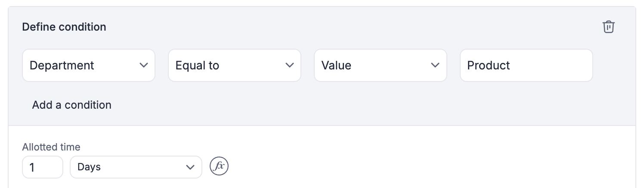Click the Equal to text in the operator selector

[x=198, y=66]
